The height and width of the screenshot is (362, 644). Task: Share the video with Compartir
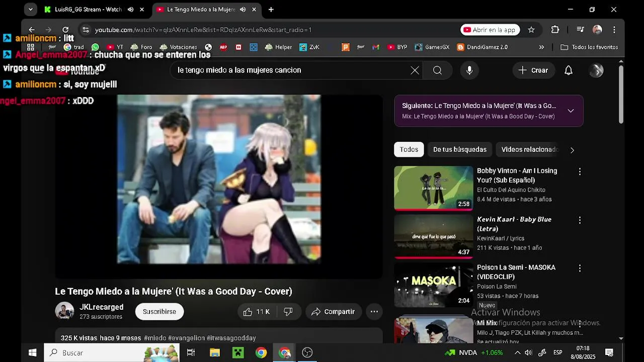[x=333, y=312]
